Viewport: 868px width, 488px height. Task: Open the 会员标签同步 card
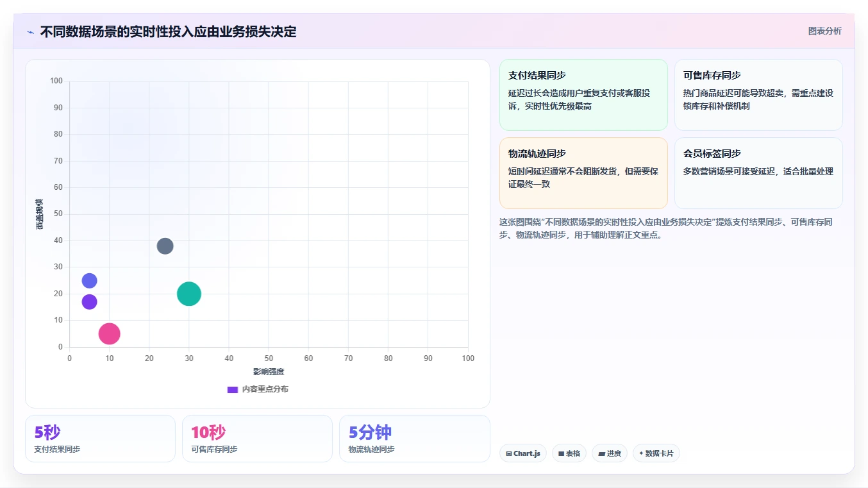tap(758, 173)
